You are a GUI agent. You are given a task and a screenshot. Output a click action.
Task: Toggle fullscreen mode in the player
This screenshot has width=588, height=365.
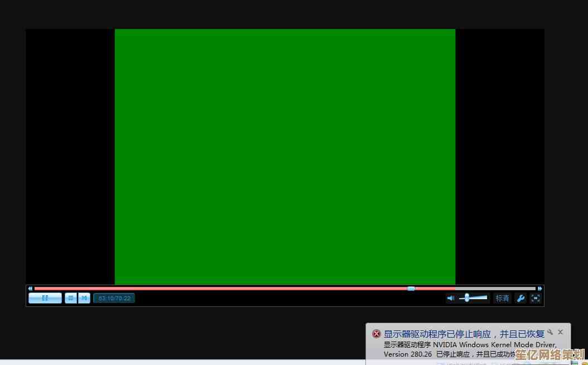(x=536, y=298)
